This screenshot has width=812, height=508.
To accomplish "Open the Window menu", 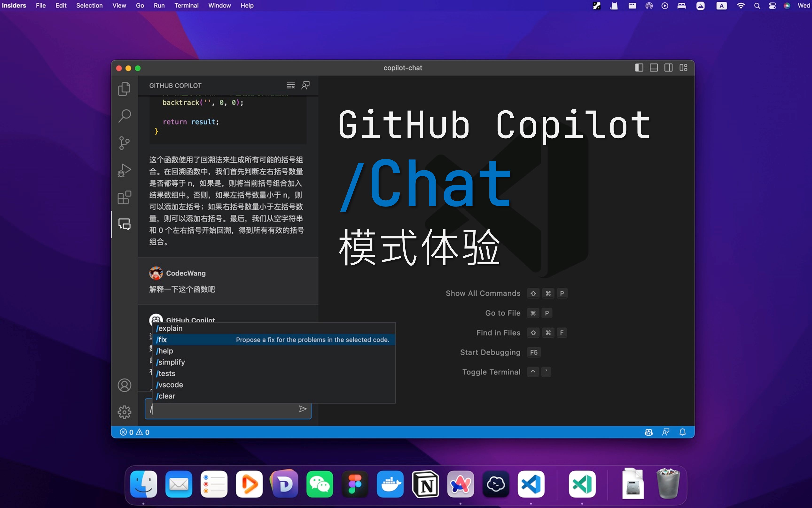I will tap(219, 5).
